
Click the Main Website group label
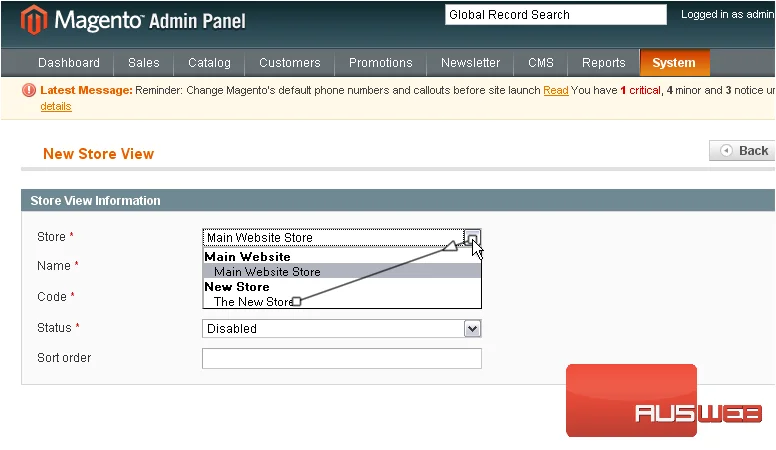pyautogui.click(x=247, y=257)
